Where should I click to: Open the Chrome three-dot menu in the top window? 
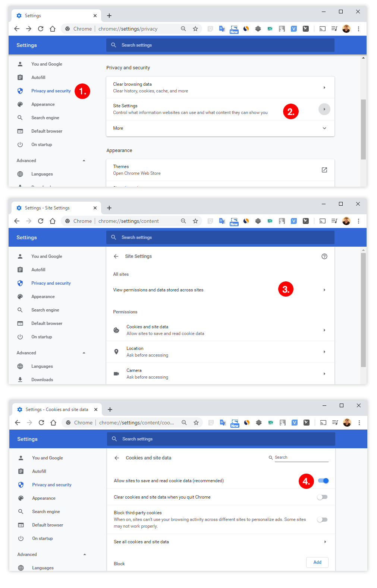click(x=358, y=29)
